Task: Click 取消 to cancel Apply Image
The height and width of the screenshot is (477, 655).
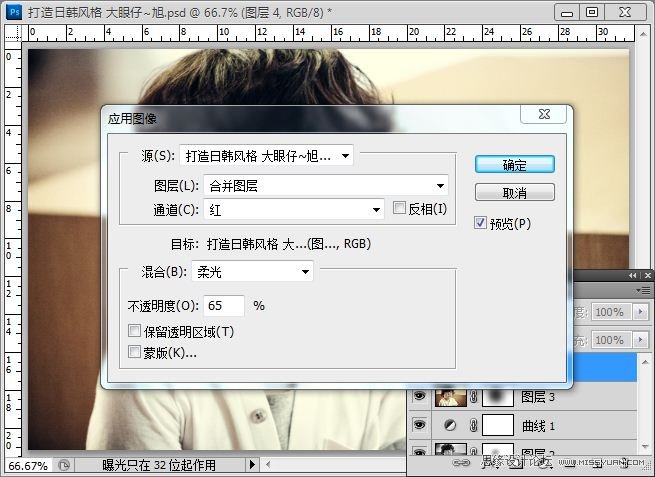Action: [x=515, y=193]
